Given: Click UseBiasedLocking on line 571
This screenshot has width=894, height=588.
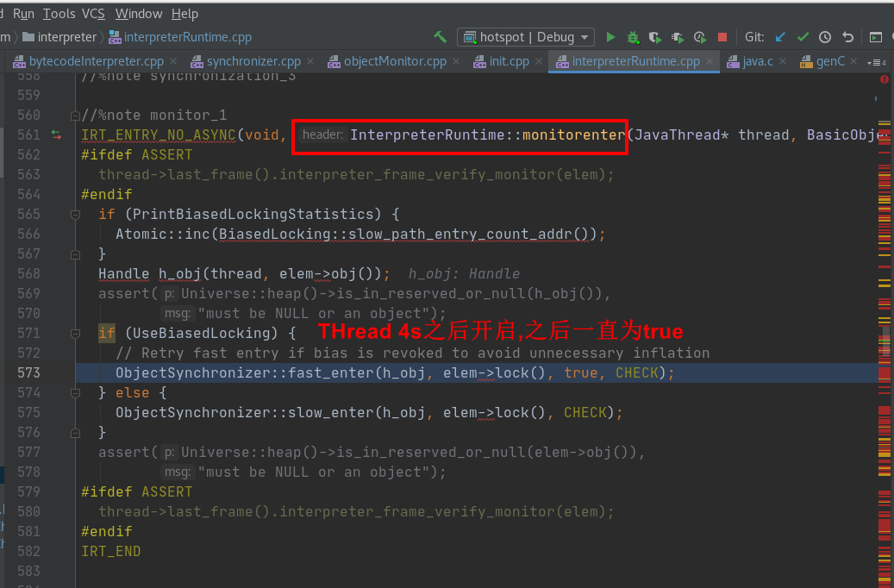Looking at the screenshot, I should coord(201,334).
